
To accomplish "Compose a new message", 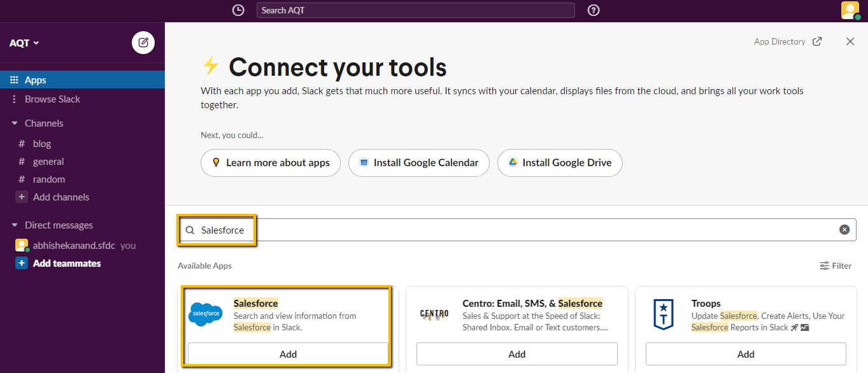I will (x=143, y=43).
